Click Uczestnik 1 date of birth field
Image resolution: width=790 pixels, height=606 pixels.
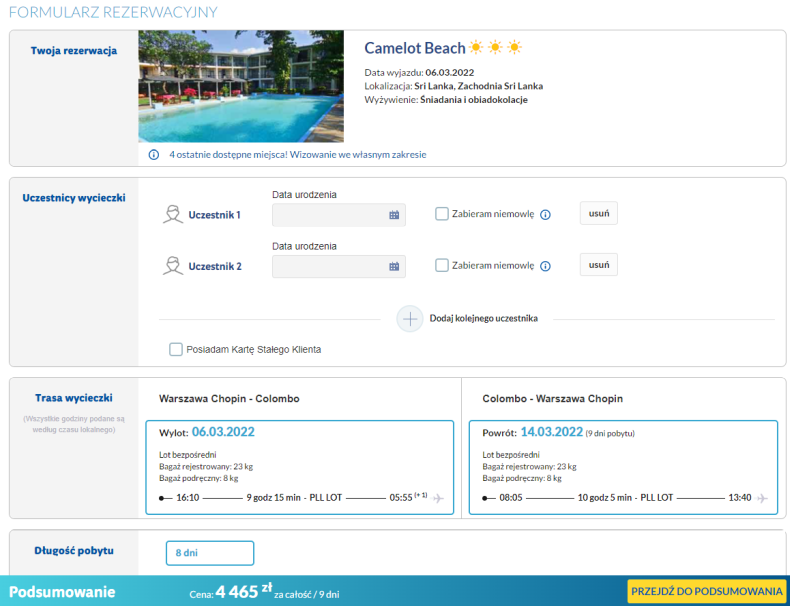pos(328,215)
